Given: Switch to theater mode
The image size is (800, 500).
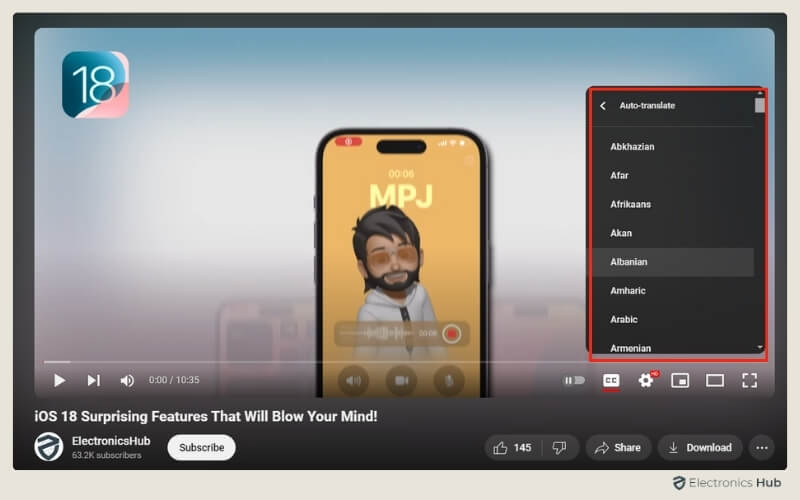Looking at the screenshot, I should pos(715,380).
